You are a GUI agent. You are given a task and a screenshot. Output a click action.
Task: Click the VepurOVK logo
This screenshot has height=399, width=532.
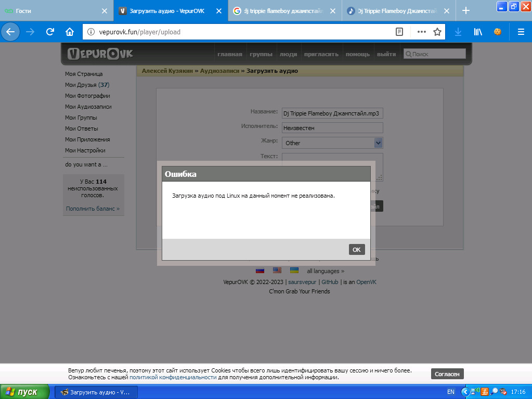coord(100,54)
